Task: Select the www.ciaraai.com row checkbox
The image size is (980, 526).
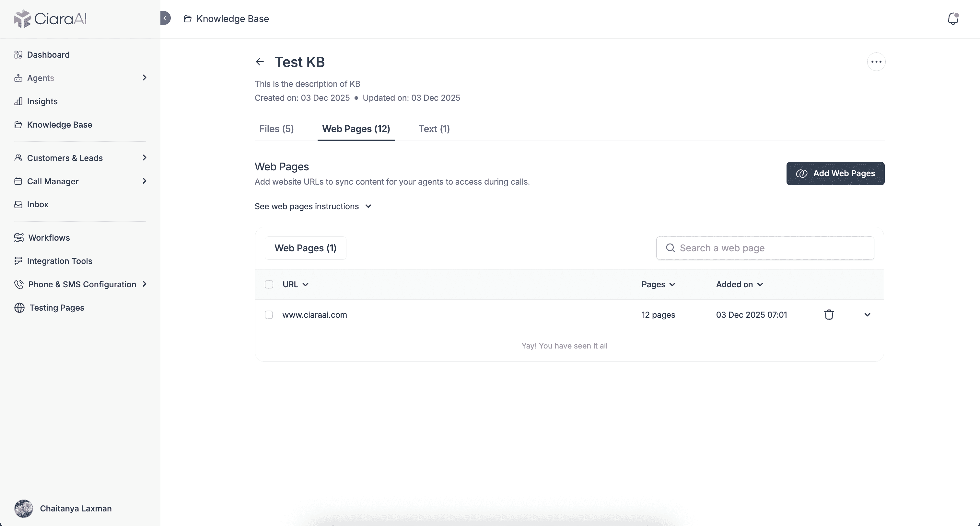Action: (269, 315)
